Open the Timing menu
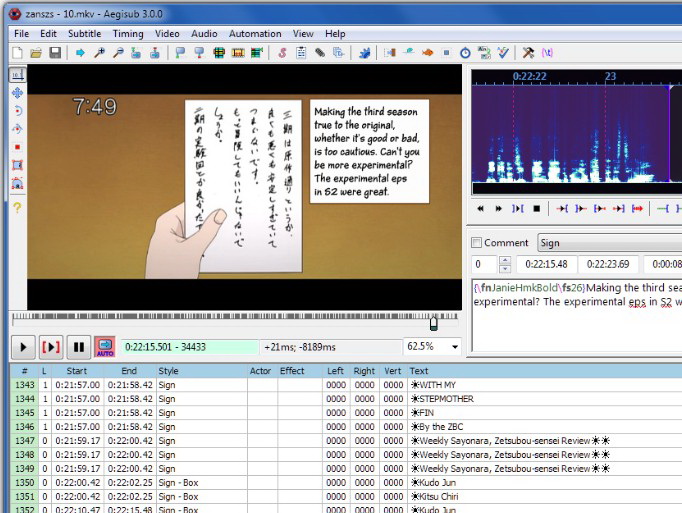 (x=128, y=34)
